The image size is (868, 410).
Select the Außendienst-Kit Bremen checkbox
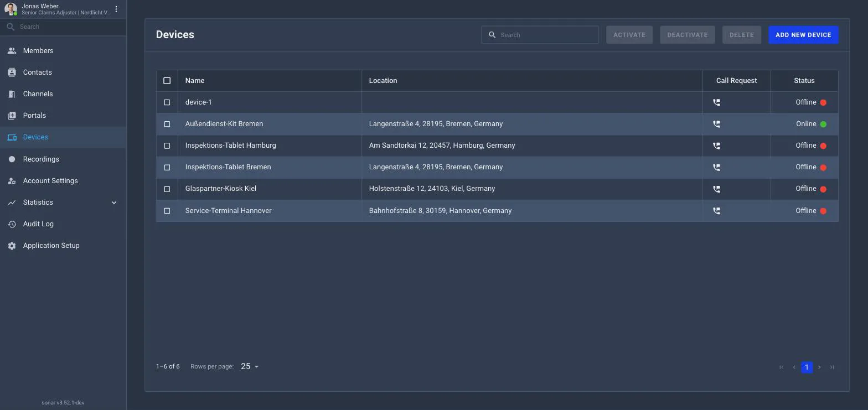tap(167, 124)
